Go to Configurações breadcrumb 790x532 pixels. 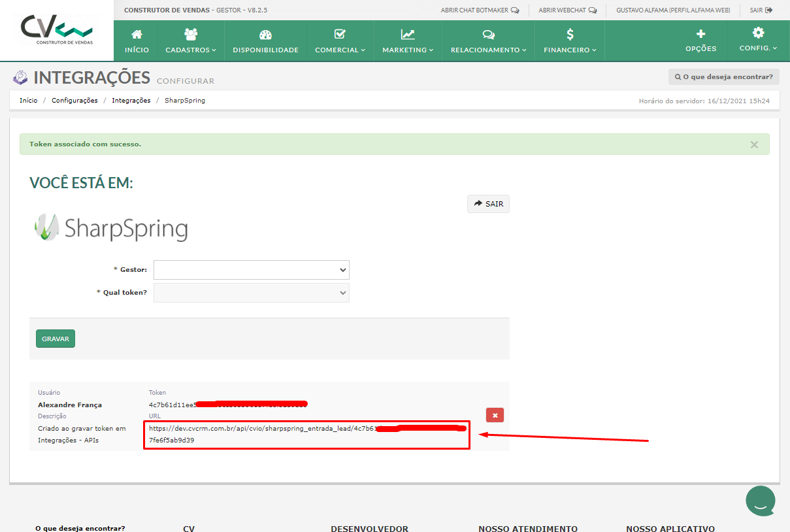[x=74, y=101]
